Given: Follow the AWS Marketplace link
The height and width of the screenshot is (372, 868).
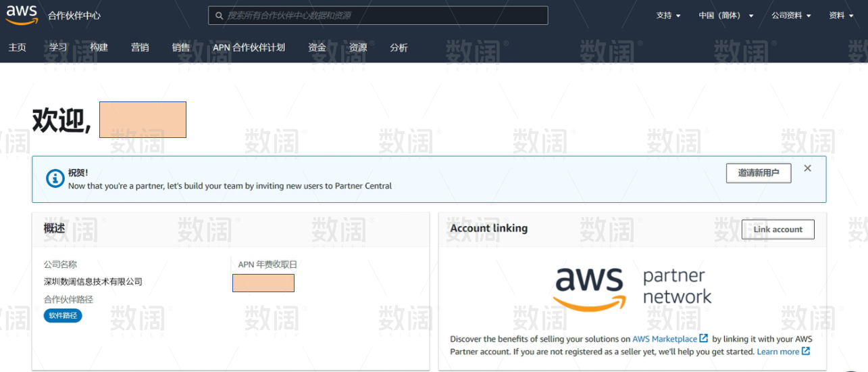Looking at the screenshot, I should point(665,339).
